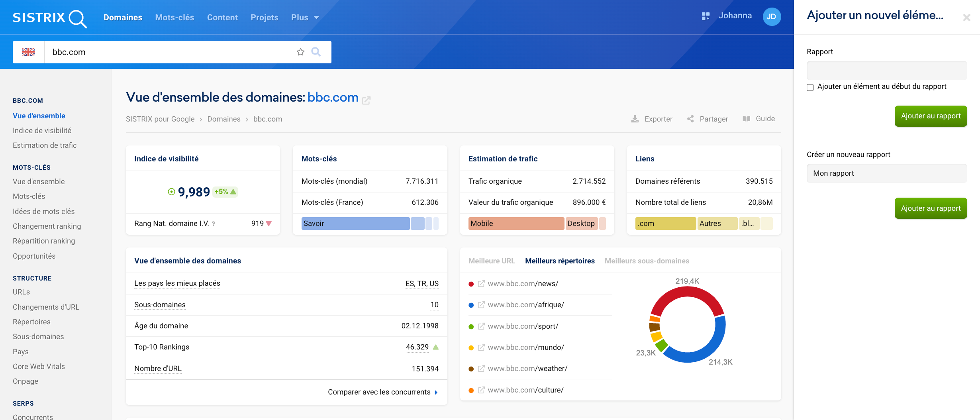Open Changement ranking in sidebar
The image size is (980, 420).
47,226
